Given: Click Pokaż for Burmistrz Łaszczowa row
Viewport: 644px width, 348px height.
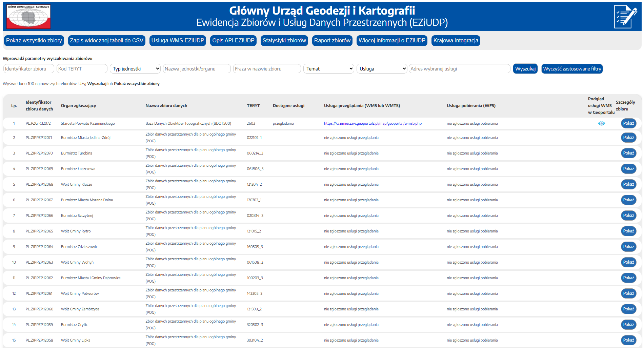Looking at the screenshot, I should click(628, 169).
